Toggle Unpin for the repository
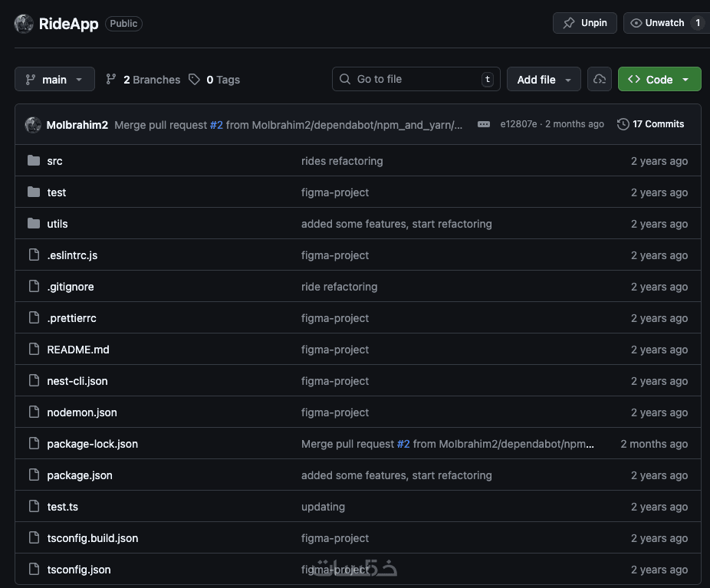This screenshot has height=588, width=710. (x=585, y=23)
